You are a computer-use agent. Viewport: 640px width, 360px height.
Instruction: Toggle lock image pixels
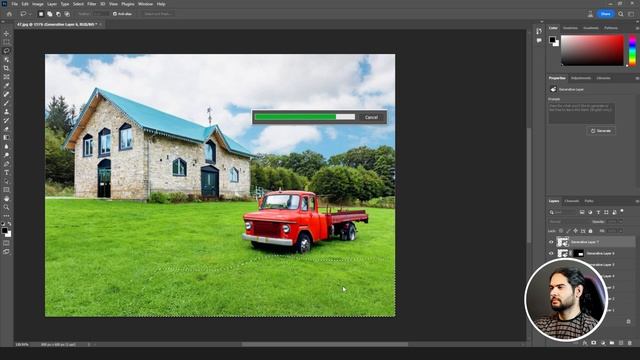pyautogui.click(x=568, y=231)
